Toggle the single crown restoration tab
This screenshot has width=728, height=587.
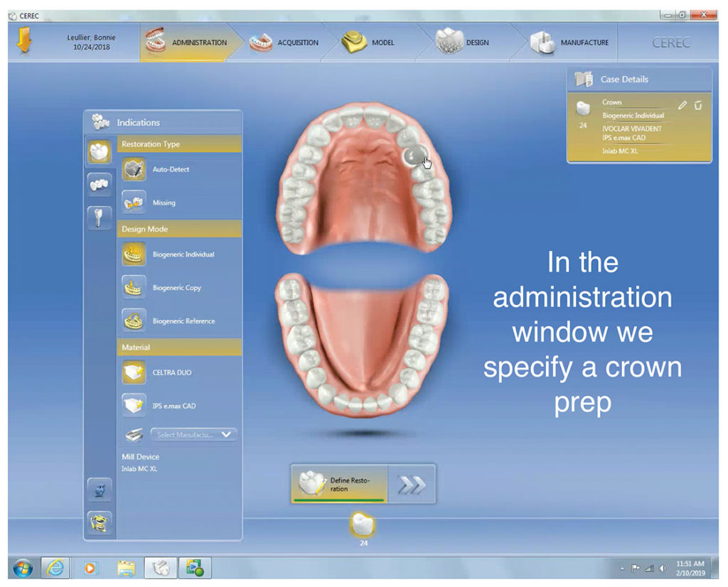coord(100,151)
